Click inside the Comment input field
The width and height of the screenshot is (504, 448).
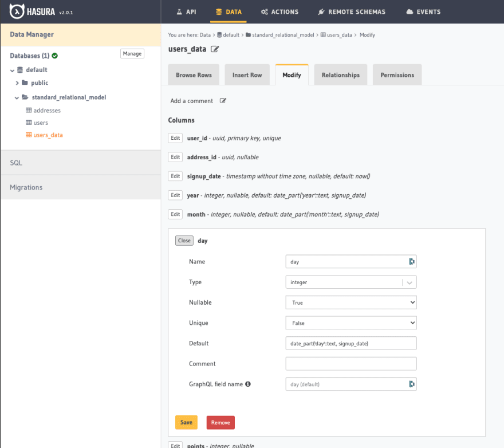click(x=351, y=363)
